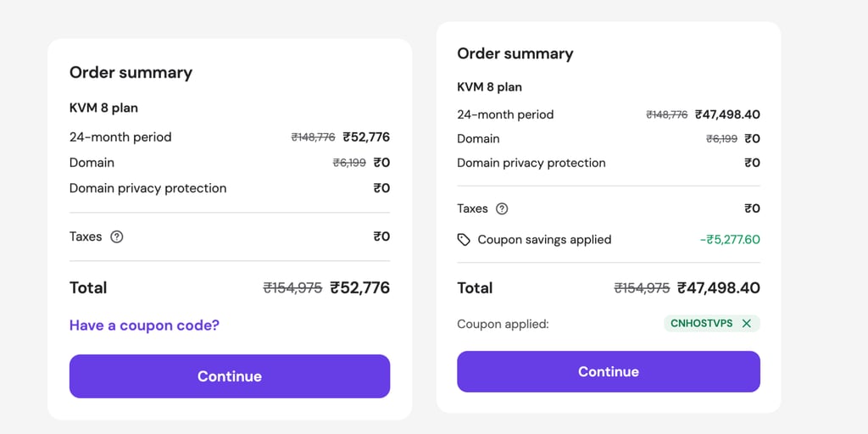Click the Taxes help icon in right summary

502,209
